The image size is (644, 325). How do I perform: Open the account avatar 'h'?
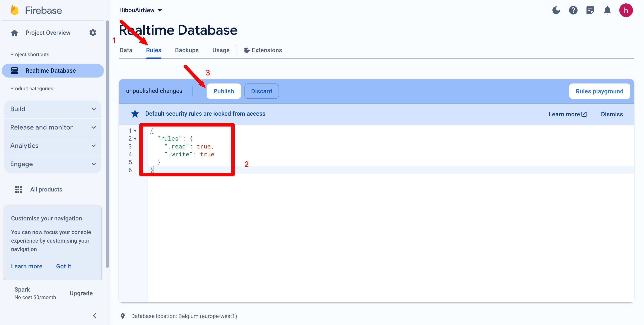click(x=626, y=10)
